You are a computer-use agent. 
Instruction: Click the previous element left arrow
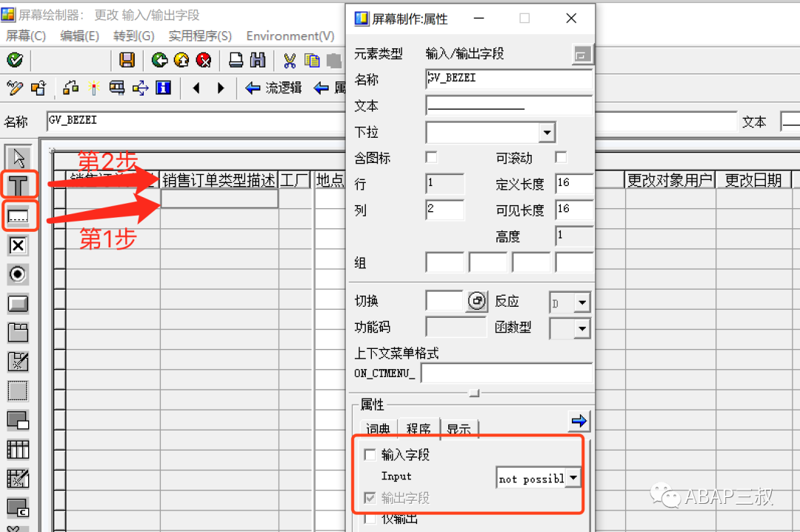click(x=196, y=88)
